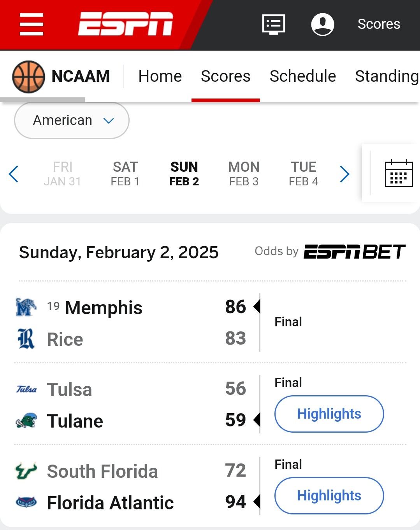Image resolution: width=420 pixels, height=530 pixels.
Task: Go to the Home tab
Action: coord(160,76)
